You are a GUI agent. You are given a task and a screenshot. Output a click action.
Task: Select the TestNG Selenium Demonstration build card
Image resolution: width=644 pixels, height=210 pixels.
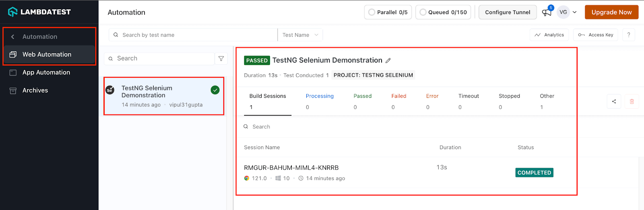(x=164, y=96)
